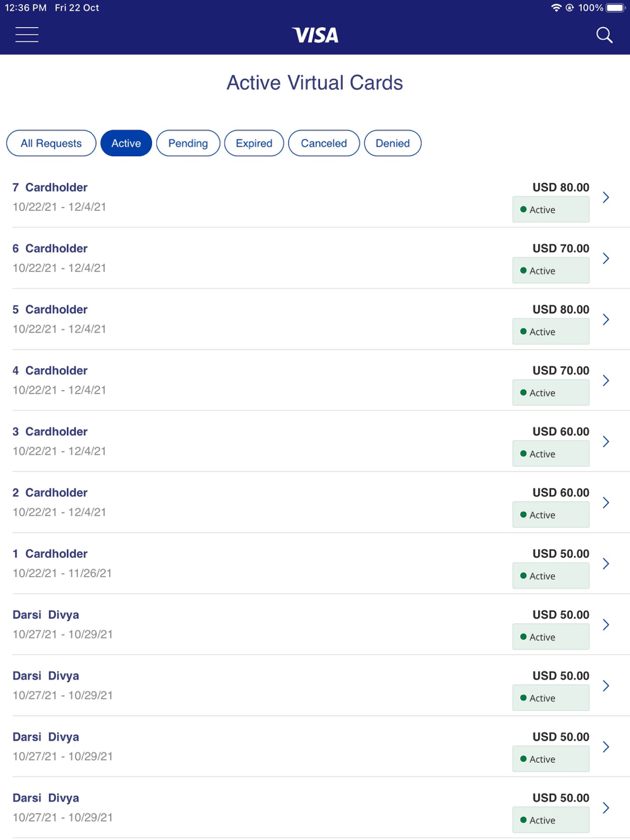Screen dimensions: 630x840
Task: View Canceled requests filter
Action: 324,143
